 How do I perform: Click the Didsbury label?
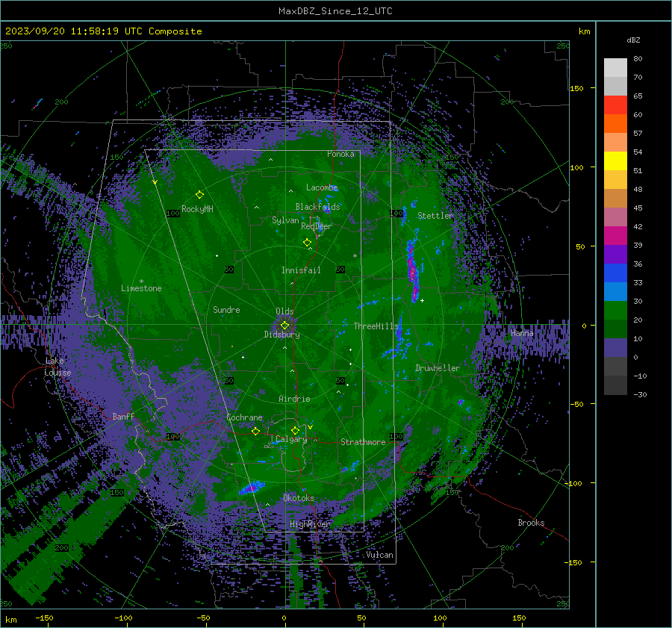[x=281, y=335]
